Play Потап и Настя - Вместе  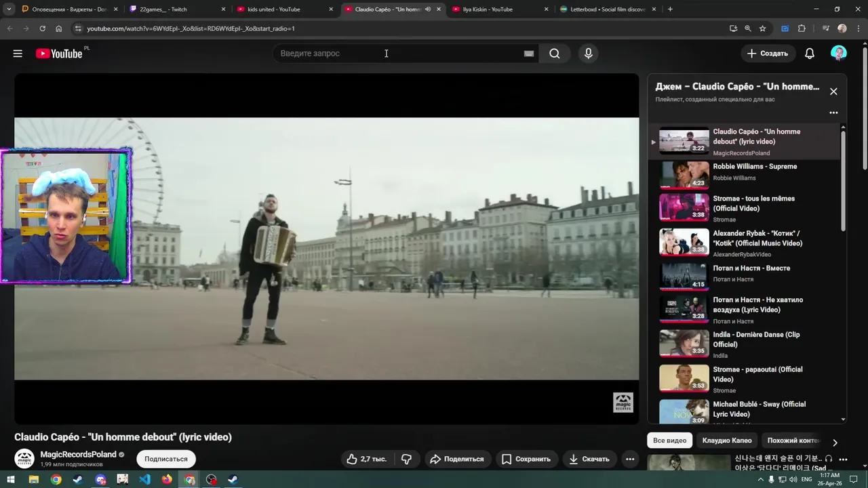point(744,277)
